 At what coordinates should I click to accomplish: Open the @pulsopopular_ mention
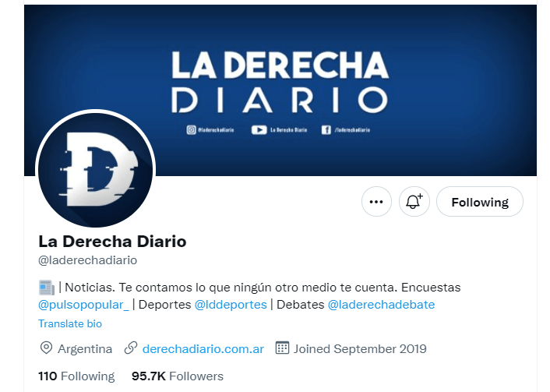point(83,305)
